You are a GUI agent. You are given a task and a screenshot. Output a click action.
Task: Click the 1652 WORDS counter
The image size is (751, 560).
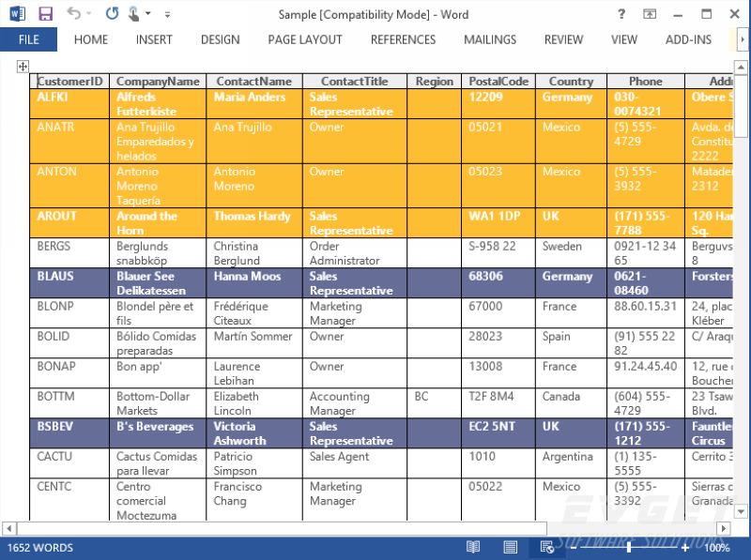click(40, 548)
